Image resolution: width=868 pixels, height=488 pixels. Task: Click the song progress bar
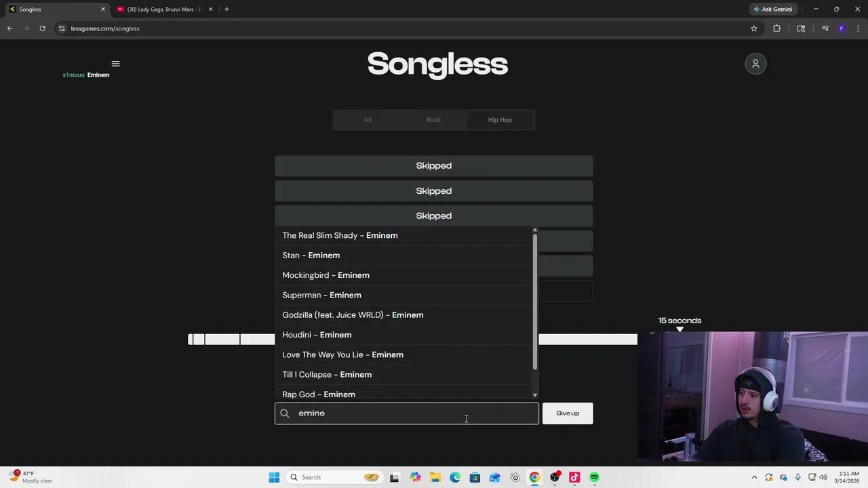412,339
